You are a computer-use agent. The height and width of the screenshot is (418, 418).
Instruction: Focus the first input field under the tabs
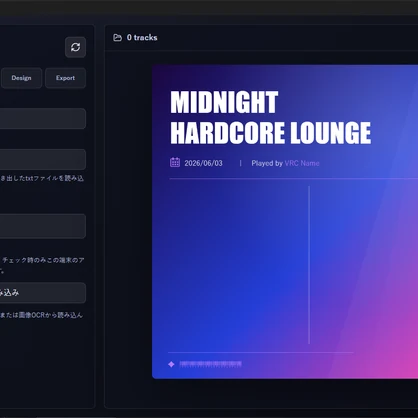pos(43,118)
